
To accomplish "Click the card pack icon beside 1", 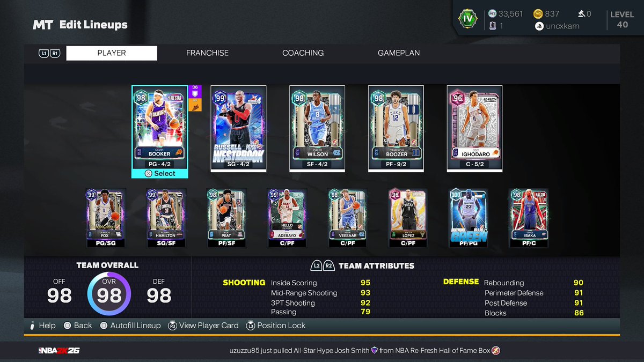I will [493, 26].
